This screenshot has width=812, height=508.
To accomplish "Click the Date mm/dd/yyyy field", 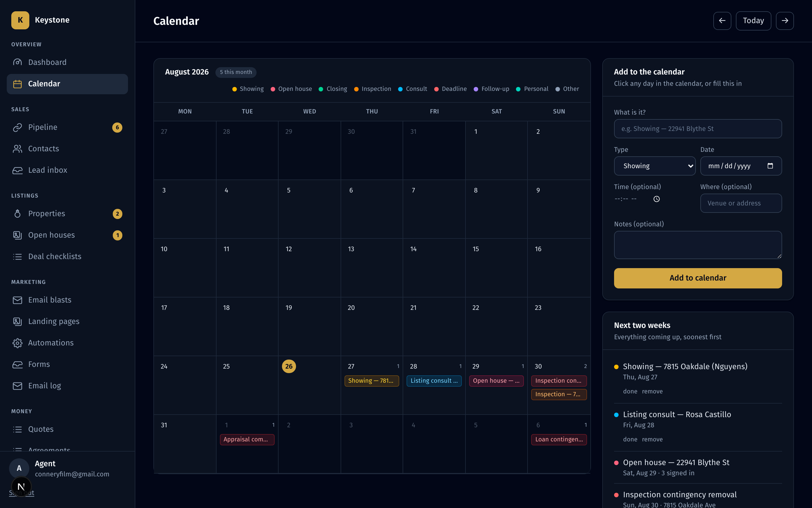I will (741, 166).
